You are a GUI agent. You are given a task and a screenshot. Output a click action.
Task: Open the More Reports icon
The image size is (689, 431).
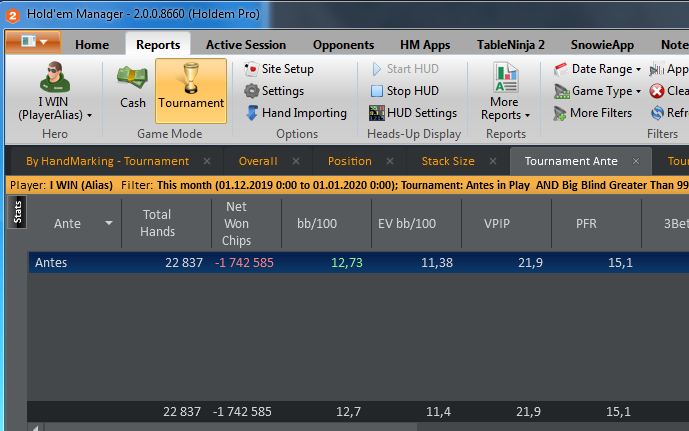(x=506, y=77)
